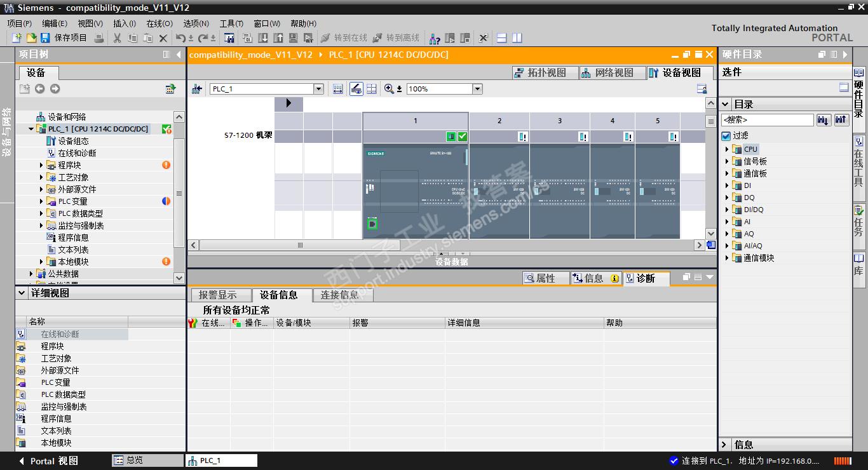868x470 pixels.
Task: Click the horizontal scrollbar of device view
Action: tap(300, 245)
